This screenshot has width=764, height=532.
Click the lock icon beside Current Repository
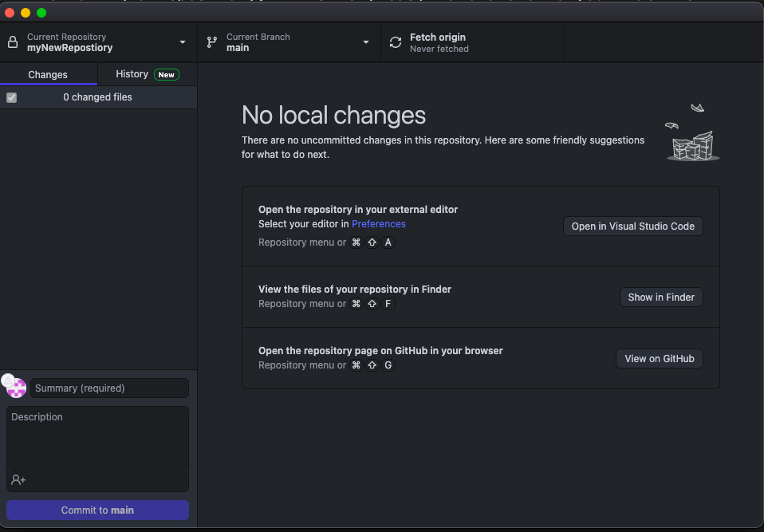(13, 42)
